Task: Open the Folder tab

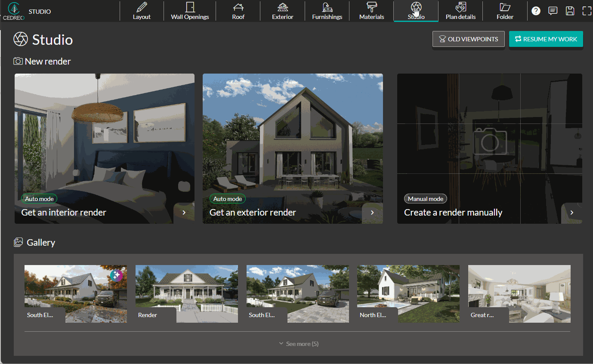Action: [x=505, y=11]
